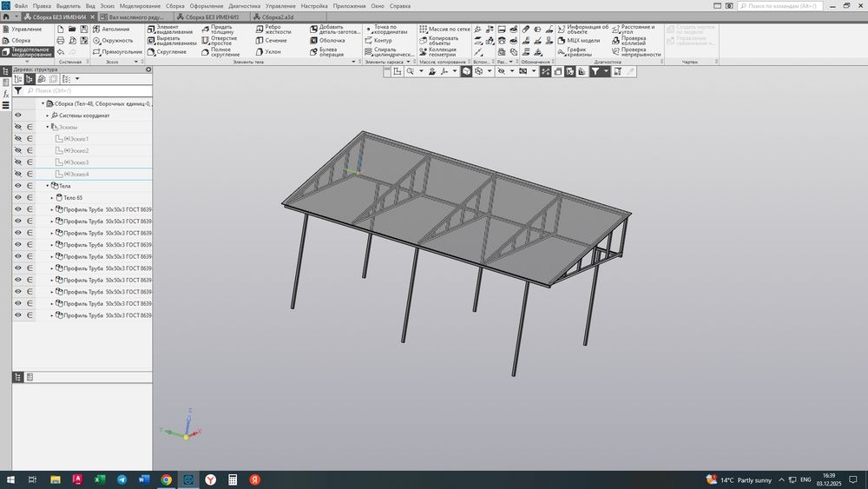Viewport: 868px width, 489px height.
Task: Open tree display options dropdown arrow
Action: coord(77,79)
